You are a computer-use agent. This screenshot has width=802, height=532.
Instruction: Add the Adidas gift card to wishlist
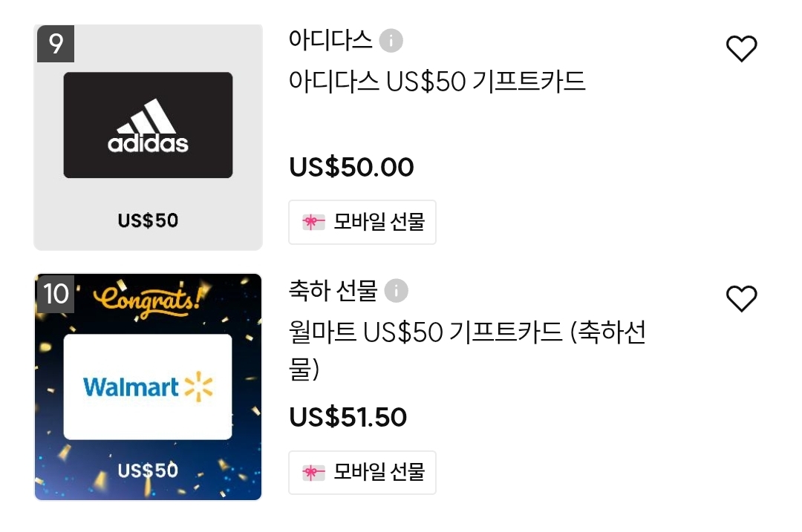[740, 49]
